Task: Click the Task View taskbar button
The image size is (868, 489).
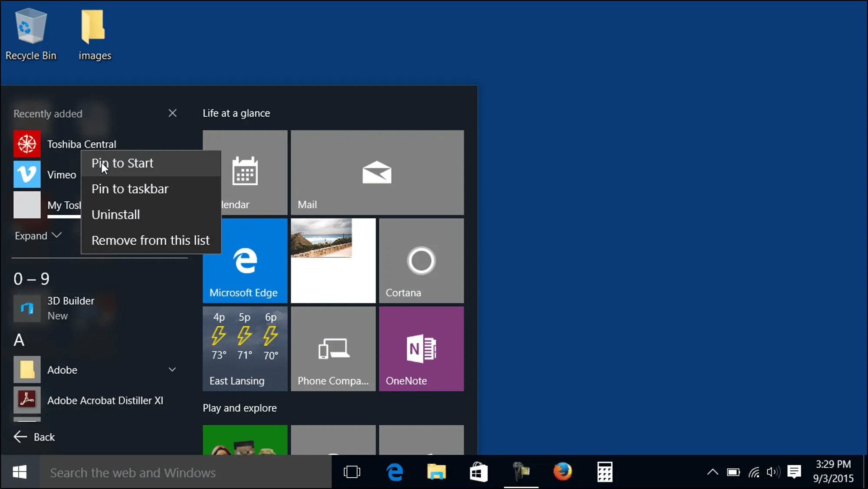Action: click(352, 472)
